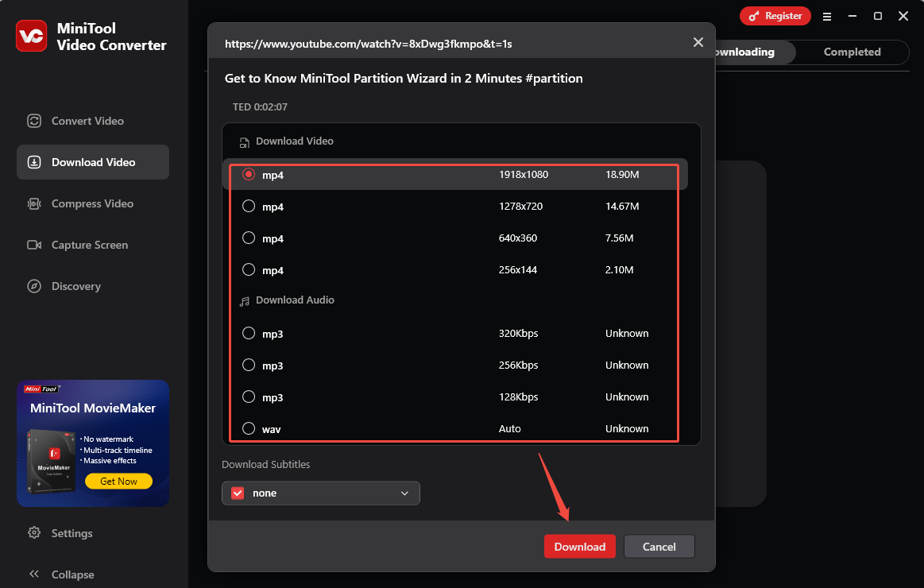924x588 pixels.
Task: Click the Compress Video sidebar icon
Action: click(34, 203)
